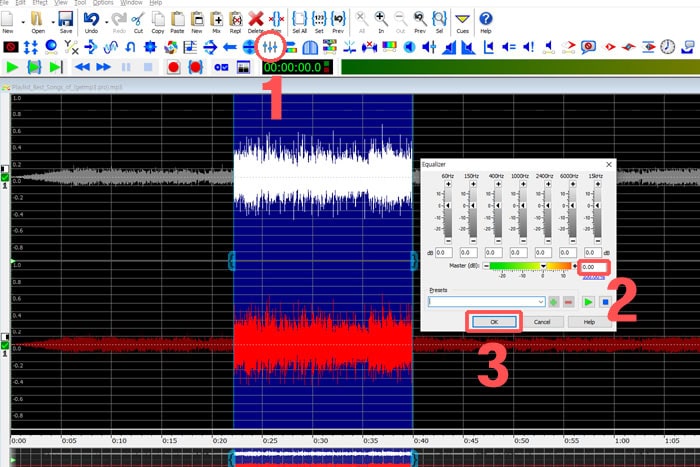Viewport: 700px width, 467px height.
Task: Click the Sel All icon
Action: pyautogui.click(x=299, y=19)
